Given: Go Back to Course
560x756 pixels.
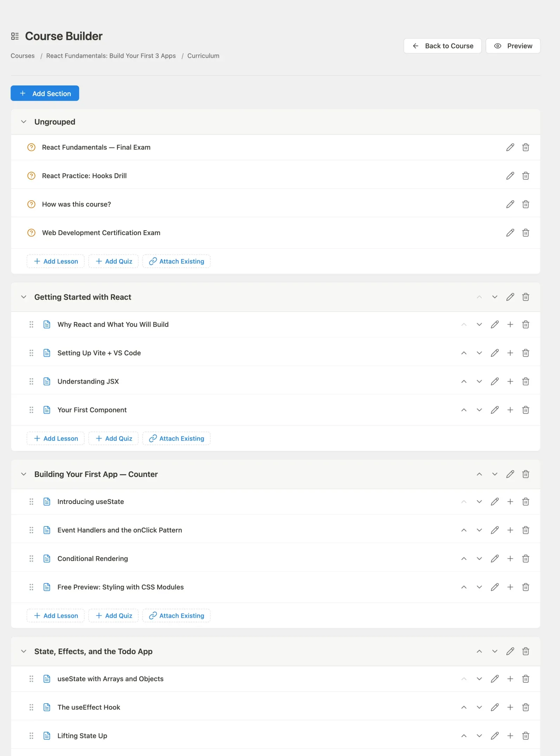Looking at the screenshot, I should [x=442, y=46].
